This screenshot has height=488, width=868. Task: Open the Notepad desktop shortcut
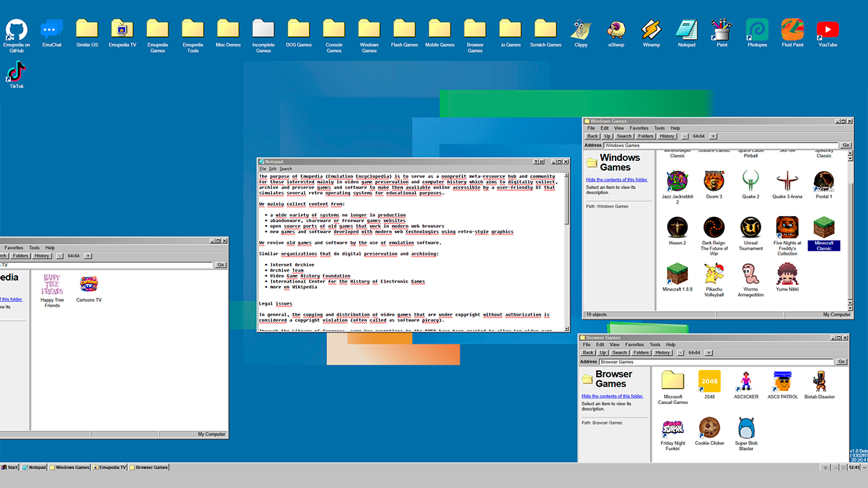(x=686, y=33)
